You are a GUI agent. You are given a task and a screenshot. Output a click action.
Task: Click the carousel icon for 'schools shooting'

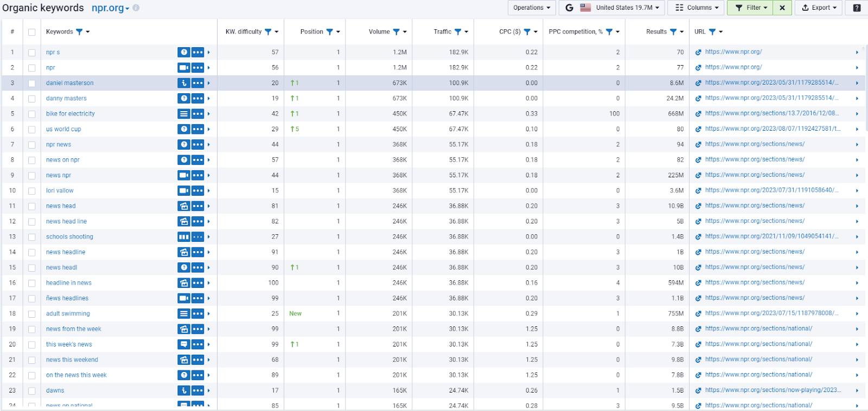point(184,237)
